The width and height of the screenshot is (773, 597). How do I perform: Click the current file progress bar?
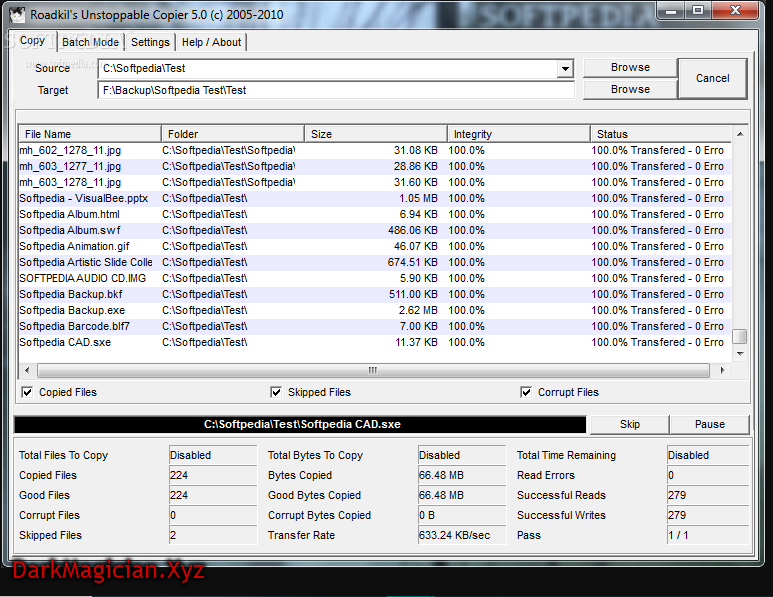[300, 424]
